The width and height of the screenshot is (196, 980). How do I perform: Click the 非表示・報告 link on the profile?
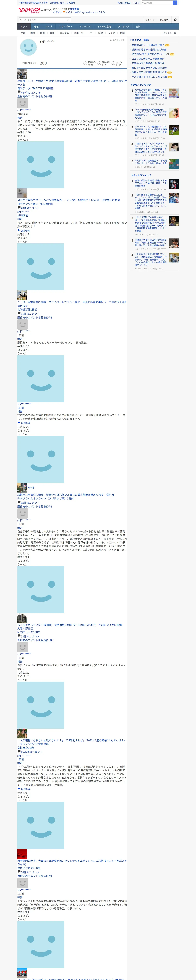(x=118, y=40)
